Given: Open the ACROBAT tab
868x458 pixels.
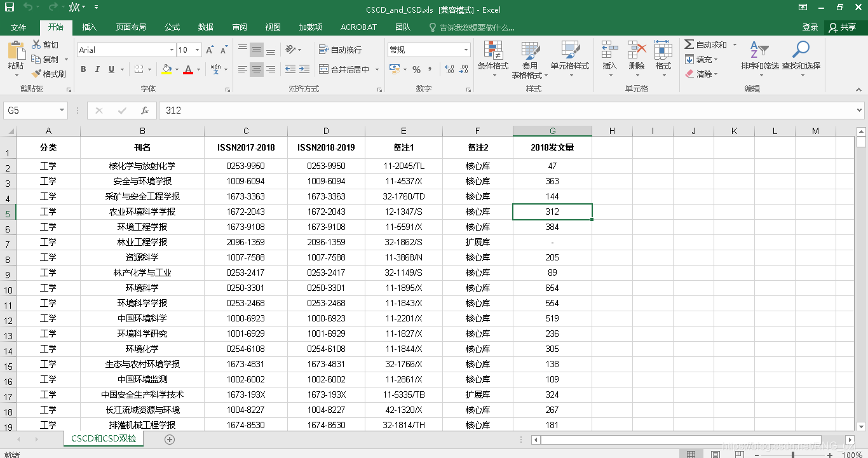Looking at the screenshot, I should [358, 27].
